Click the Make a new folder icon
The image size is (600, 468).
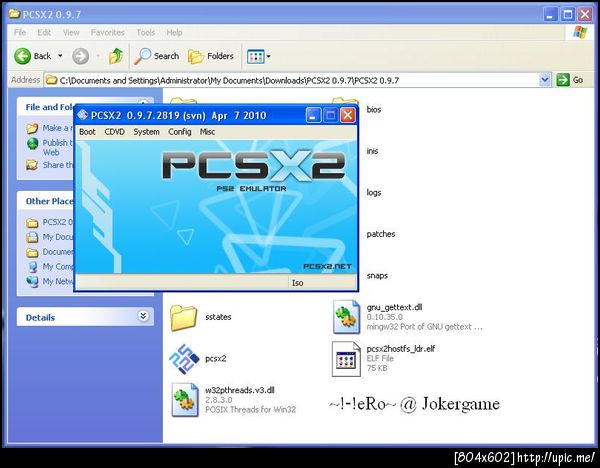[32, 128]
